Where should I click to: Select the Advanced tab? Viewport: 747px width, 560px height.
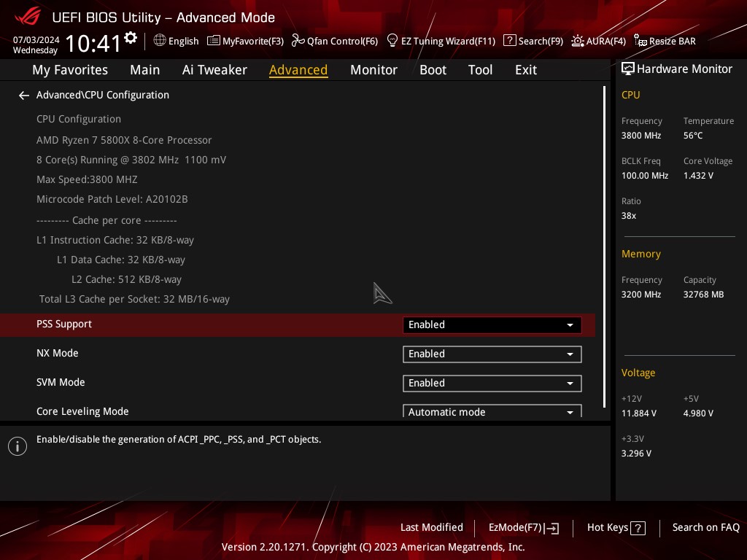coord(298,70)
